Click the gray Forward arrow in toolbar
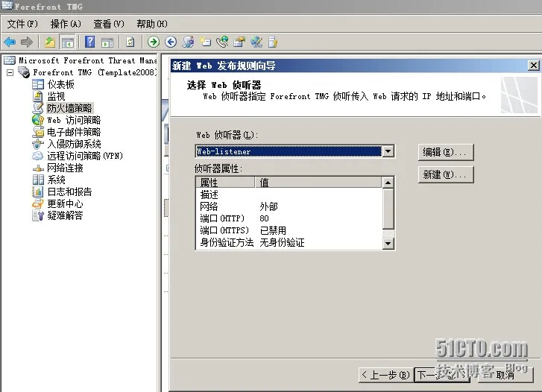 pos(27,42)
